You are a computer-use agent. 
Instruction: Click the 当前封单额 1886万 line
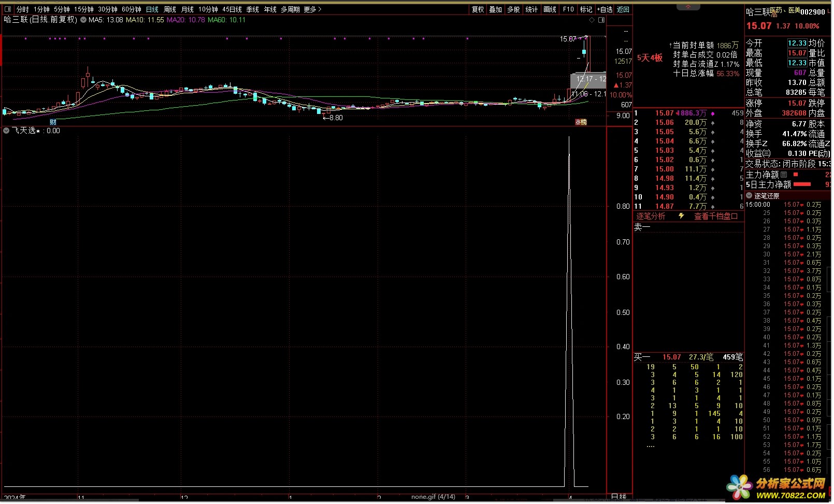706,46
